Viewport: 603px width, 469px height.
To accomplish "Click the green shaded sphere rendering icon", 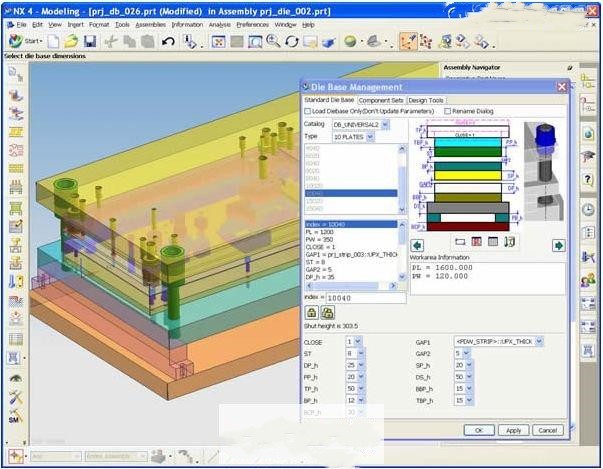I will tap(350, 41).
